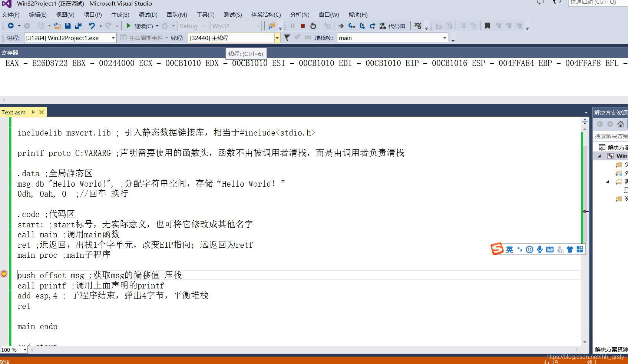This screenshot has width=628, height=364.
Task: Open the Sogou skin shirt icon
Action: tap(570, 250)
